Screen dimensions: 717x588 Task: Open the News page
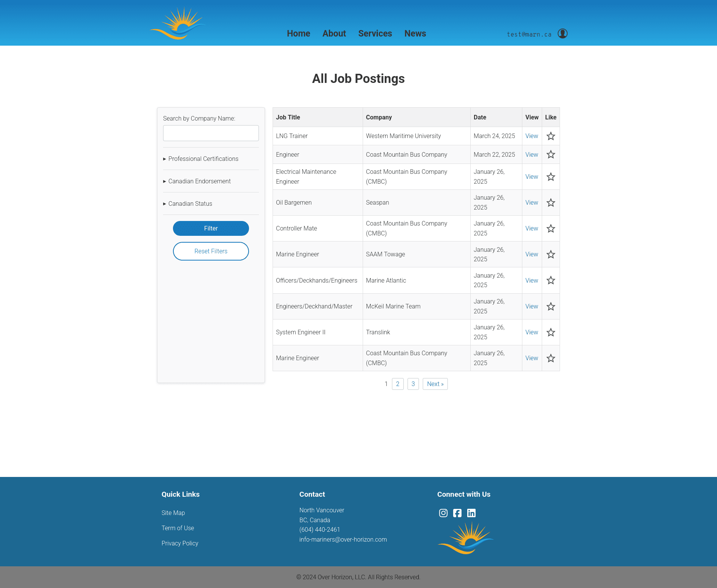(x=415, y=33)
